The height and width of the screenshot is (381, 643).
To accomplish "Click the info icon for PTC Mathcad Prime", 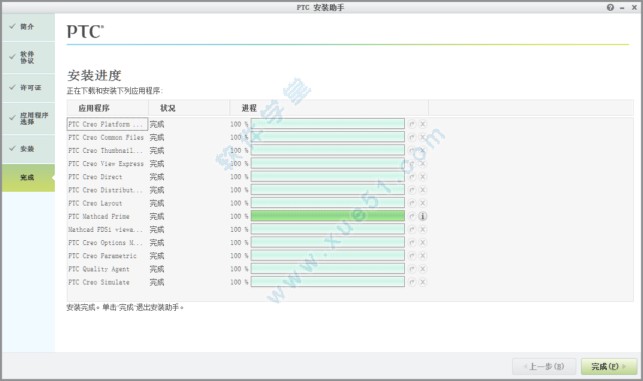I will (422, 216).
